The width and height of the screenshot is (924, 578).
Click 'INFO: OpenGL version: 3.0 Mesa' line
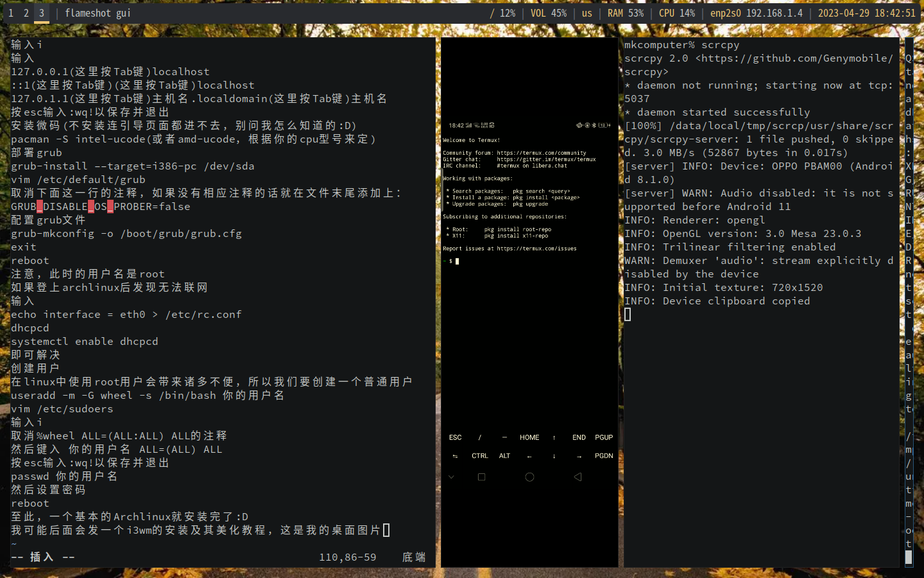743,234
